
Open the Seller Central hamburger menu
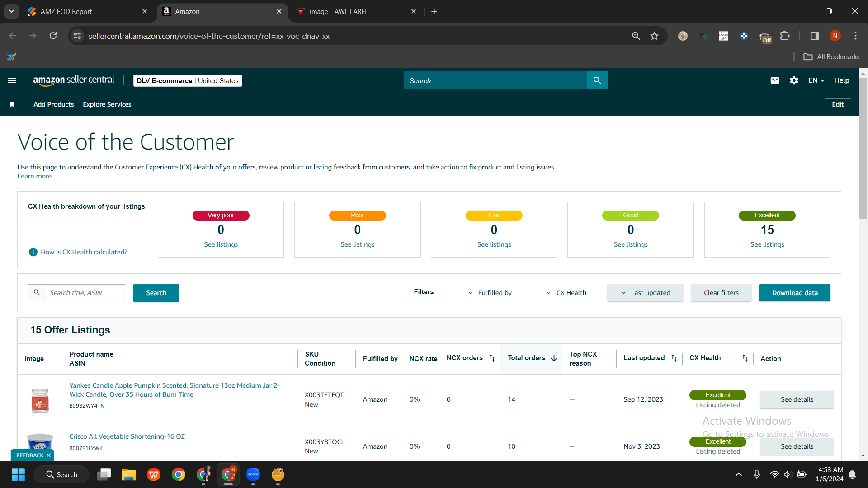point(12,80)
